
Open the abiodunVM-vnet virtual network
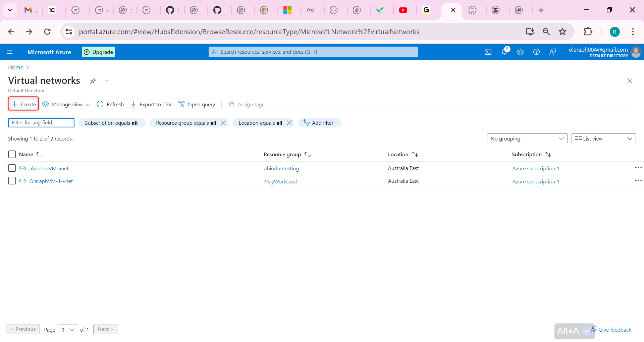click(x=49, y=168)
